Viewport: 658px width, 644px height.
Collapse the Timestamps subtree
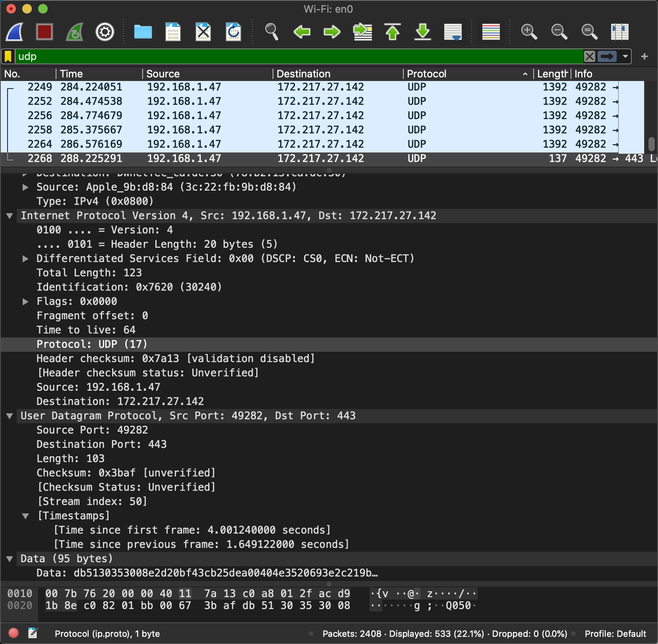25,516
